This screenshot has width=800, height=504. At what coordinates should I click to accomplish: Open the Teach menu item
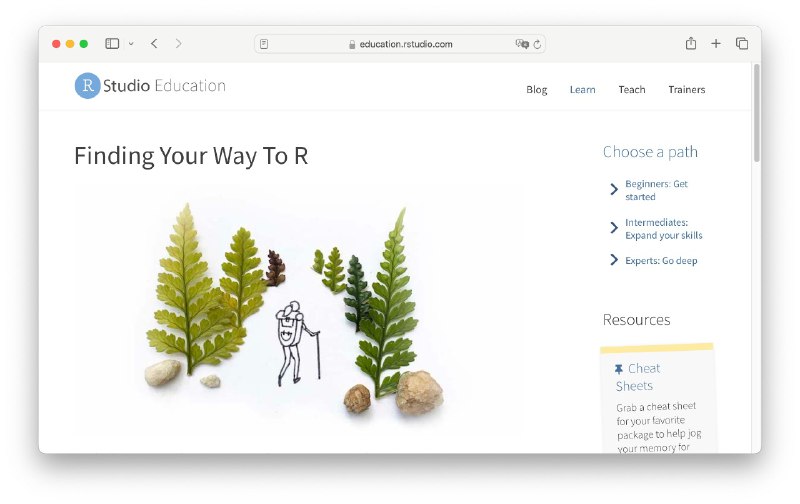tap(632, 90)
